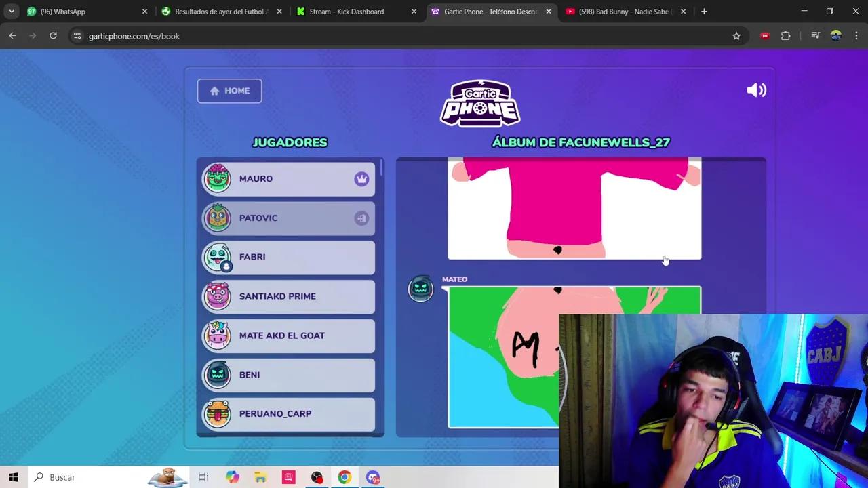Toggle the Chrome side panel
868x488 pixels.
[816, 36]
